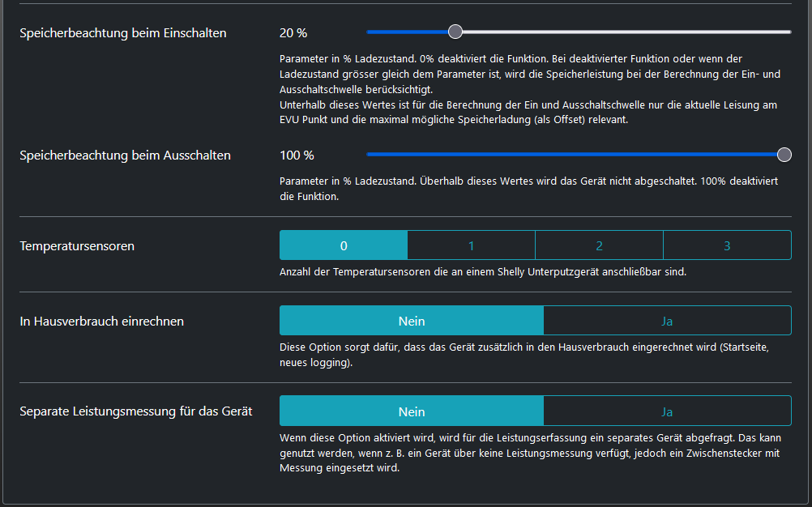Enable Ja for Separate Leistungsmessung für das Gerät
The height and width of the screenshot is (507, 812).
coord(667,411)
